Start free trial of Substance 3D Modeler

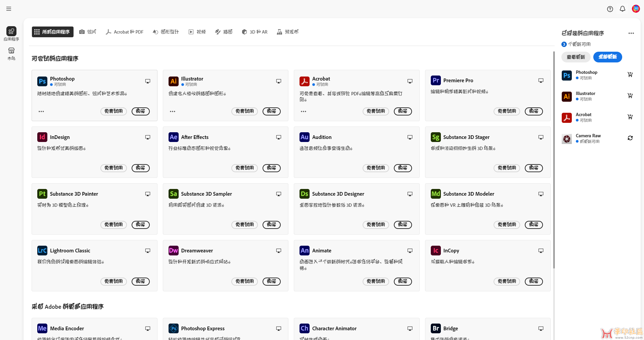click(x=507, y=225)
